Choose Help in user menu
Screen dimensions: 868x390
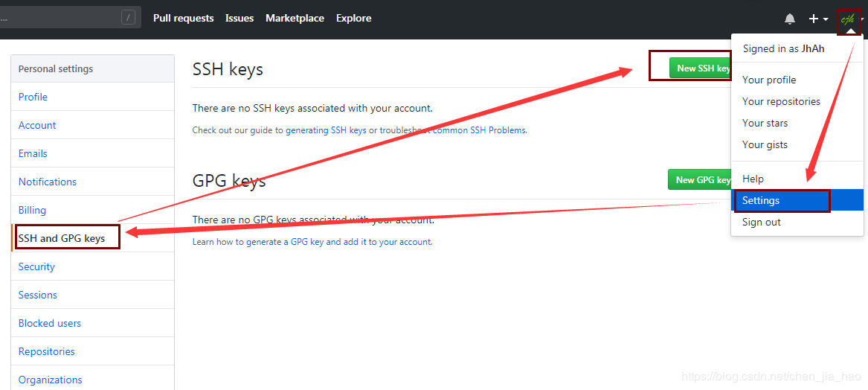pyautogui.click(x=797, y=179)
